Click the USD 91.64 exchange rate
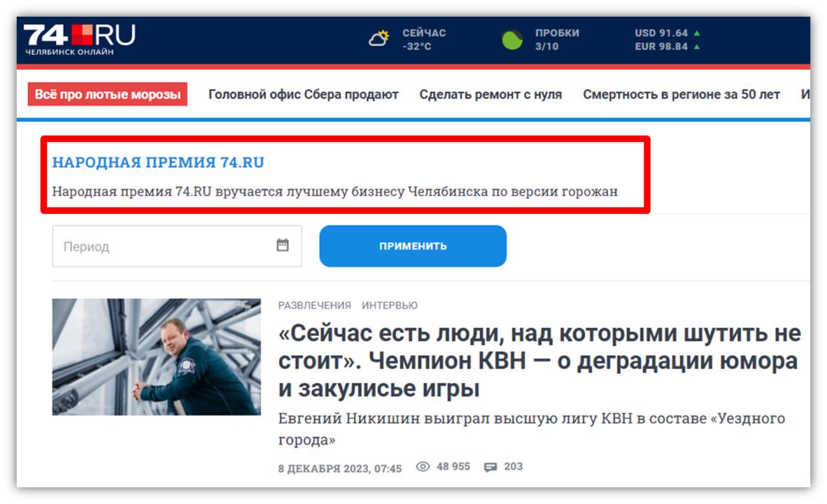The width and height of the screenshot is (827, 504). tap(668, 33)
